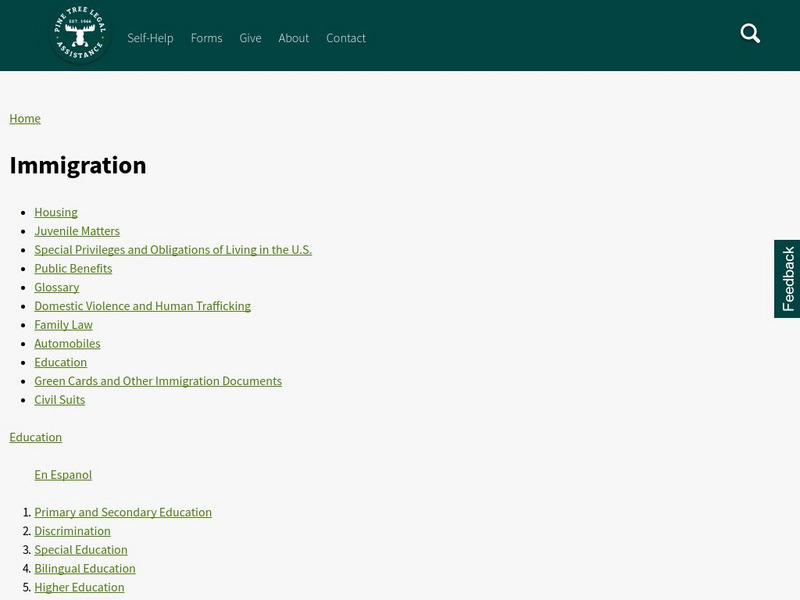This screenshot has width=800, height=600.
Task: Open Domestic Violence and Human Trafficking
Action: click(x=143, y=306)
